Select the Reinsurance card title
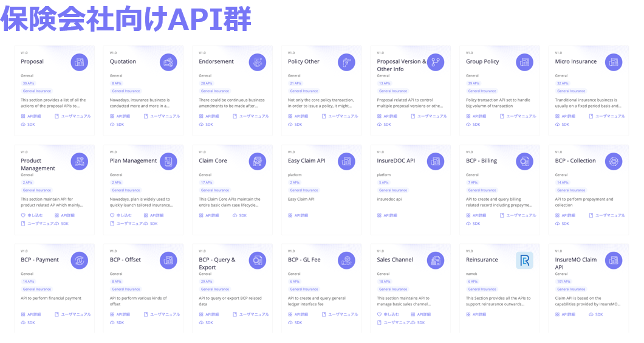 pyautogui.click(x=482, y=260)
